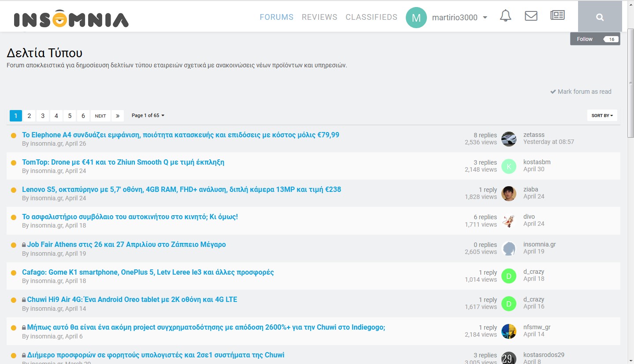The image size is (634, 364).
Task: Go to page 6
Action: 83,116
